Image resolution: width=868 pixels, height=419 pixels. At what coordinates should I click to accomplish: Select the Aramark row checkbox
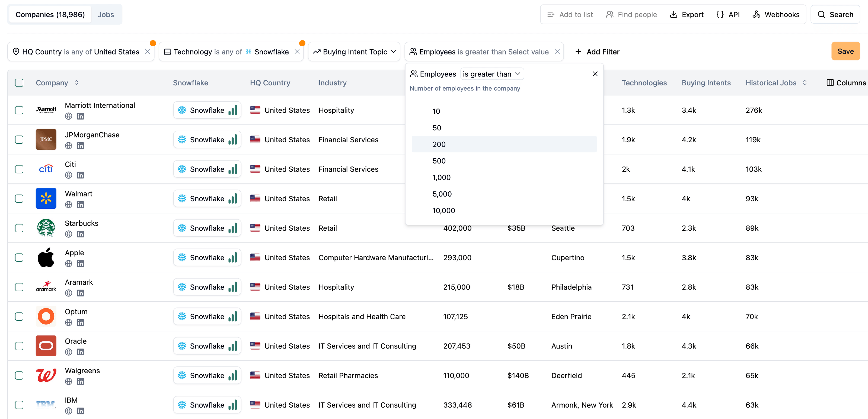19,287
